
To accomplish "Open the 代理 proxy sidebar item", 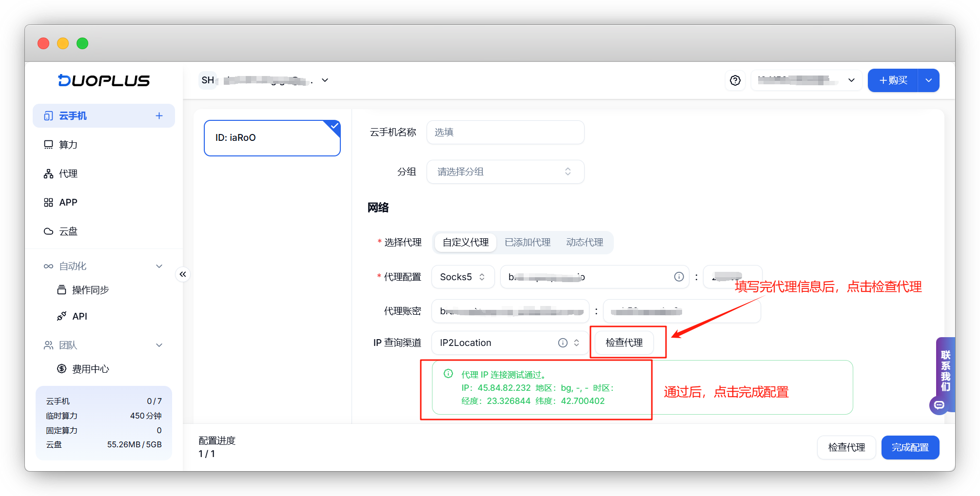I will (104, 173).
